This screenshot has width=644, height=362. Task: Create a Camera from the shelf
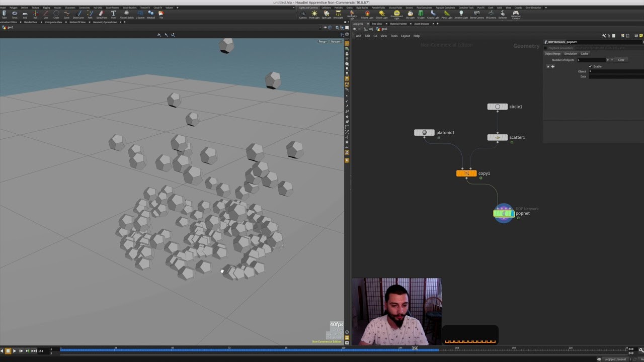click(302, 14)
